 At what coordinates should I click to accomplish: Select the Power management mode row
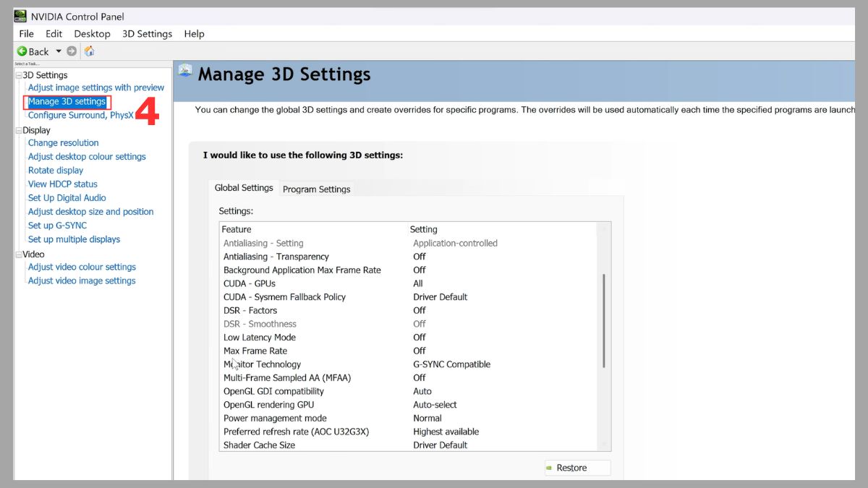point(275,419)
